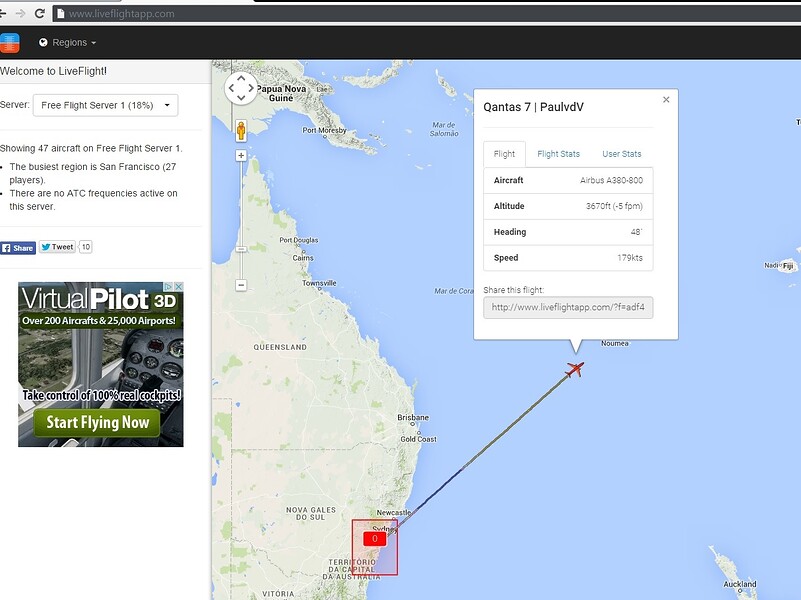Click the VirtualPilot 3D ad image
801x600 pixels.
pyautogui.click(x=101, y=365)
